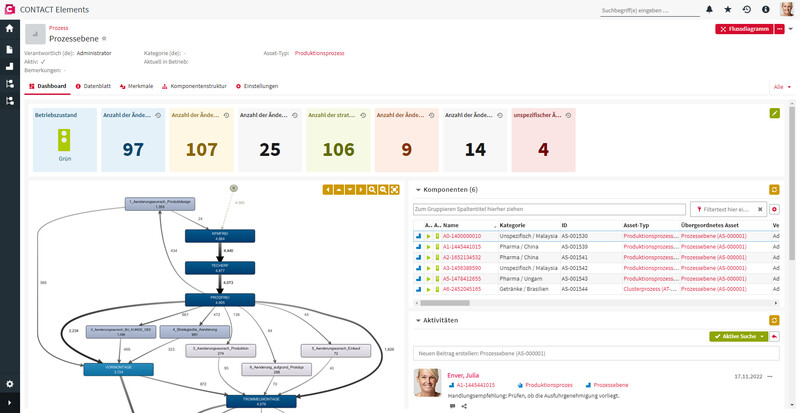Open the Aktive Suche dropdown arrow

[762, 336]
